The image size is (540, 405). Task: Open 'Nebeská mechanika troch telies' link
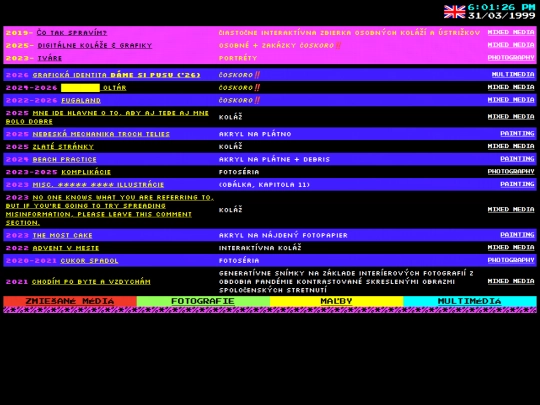point(101,134)
